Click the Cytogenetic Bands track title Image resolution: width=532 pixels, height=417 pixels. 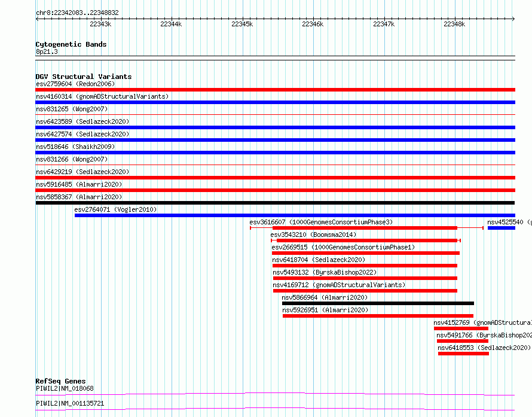(71, 44)
